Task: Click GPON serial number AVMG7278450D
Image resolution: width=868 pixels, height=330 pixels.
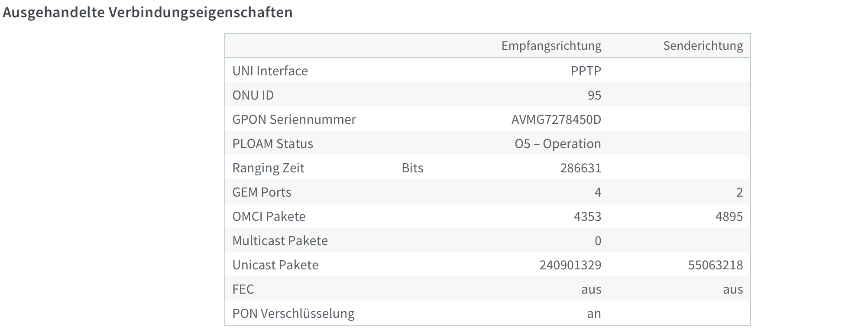Action: click(556, 119)
